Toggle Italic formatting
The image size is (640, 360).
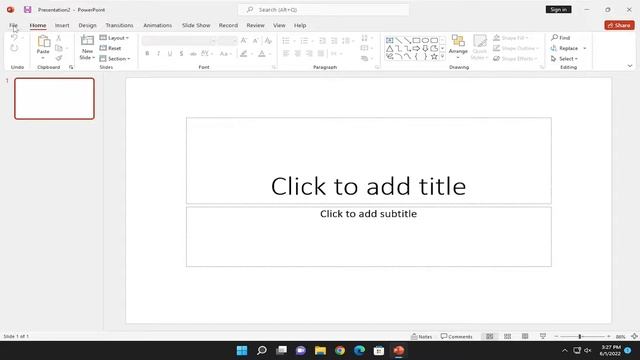click(158, 53)
